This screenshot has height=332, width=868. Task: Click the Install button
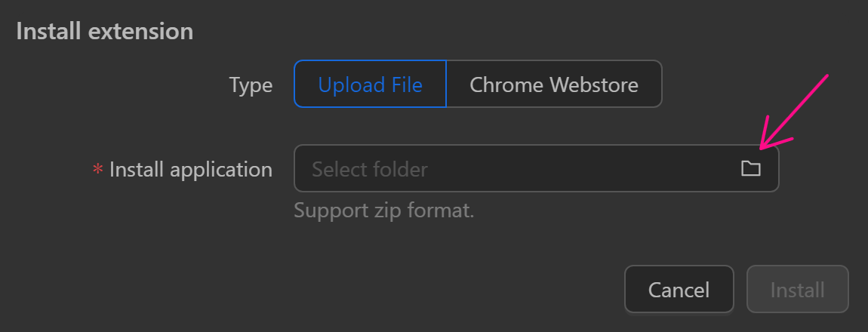797,290
